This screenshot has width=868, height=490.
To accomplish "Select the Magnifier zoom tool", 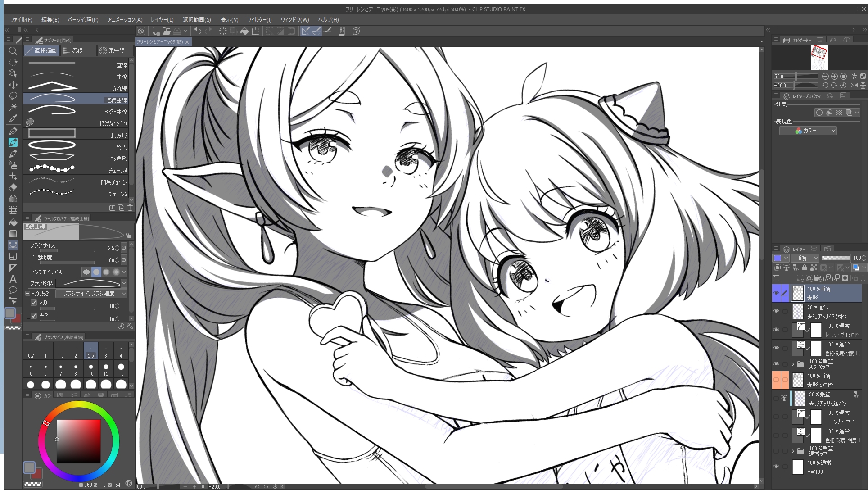I will click(x=13, y=51).
